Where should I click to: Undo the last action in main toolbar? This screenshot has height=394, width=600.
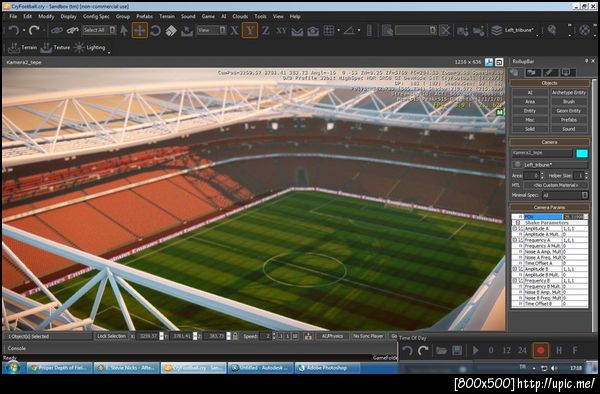pos(13,30)
